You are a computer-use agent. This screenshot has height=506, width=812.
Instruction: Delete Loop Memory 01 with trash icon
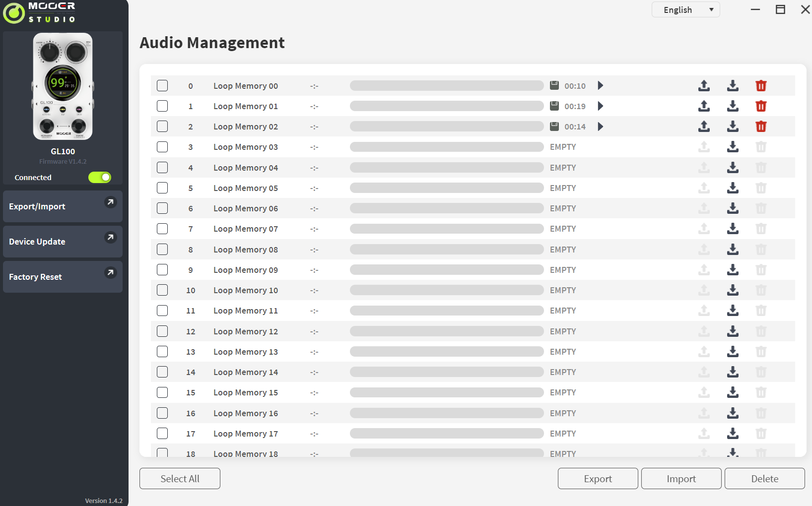pyautogui.click(x=760, y=106)
